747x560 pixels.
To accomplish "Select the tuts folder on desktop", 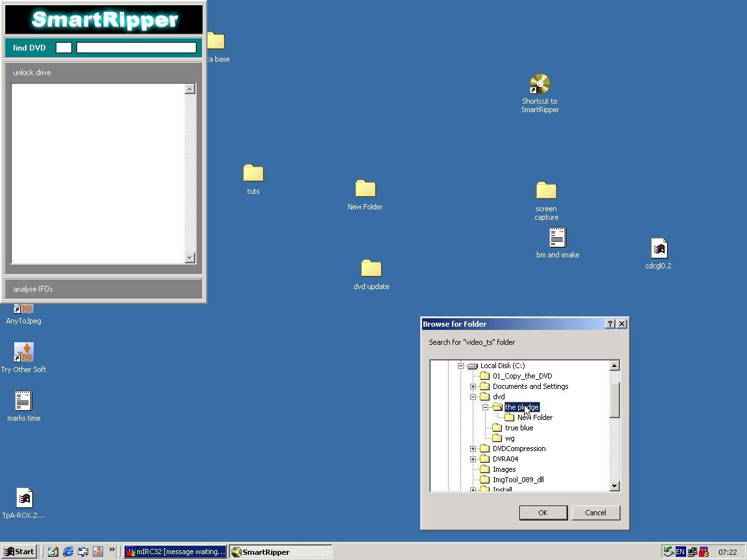I will (253, 180).
